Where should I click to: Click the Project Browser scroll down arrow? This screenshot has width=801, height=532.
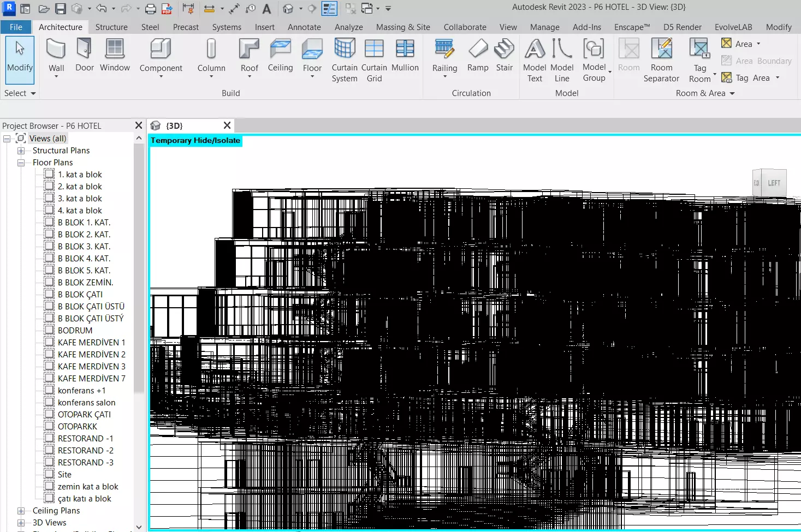click(x=139, y=527)
